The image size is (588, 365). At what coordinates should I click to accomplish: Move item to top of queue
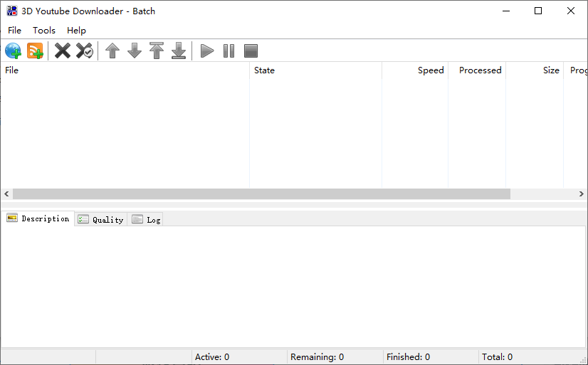[x=157, y=51]
